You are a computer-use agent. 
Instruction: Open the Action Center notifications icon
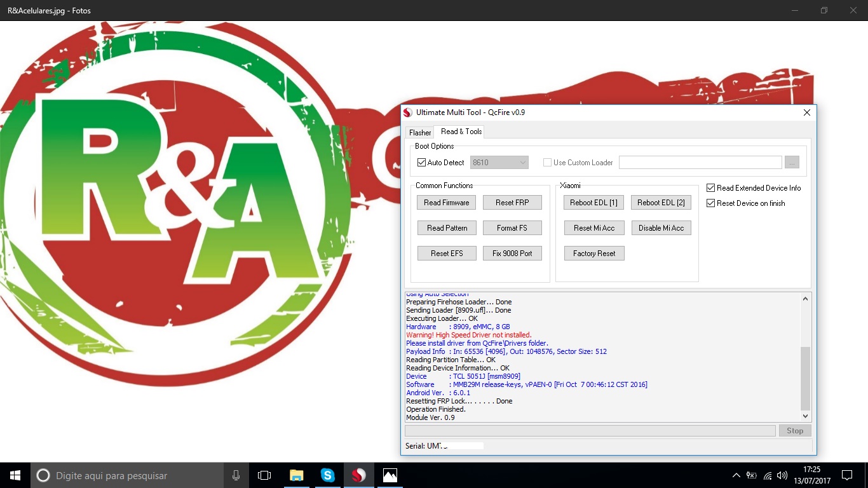tap(846, 475)
